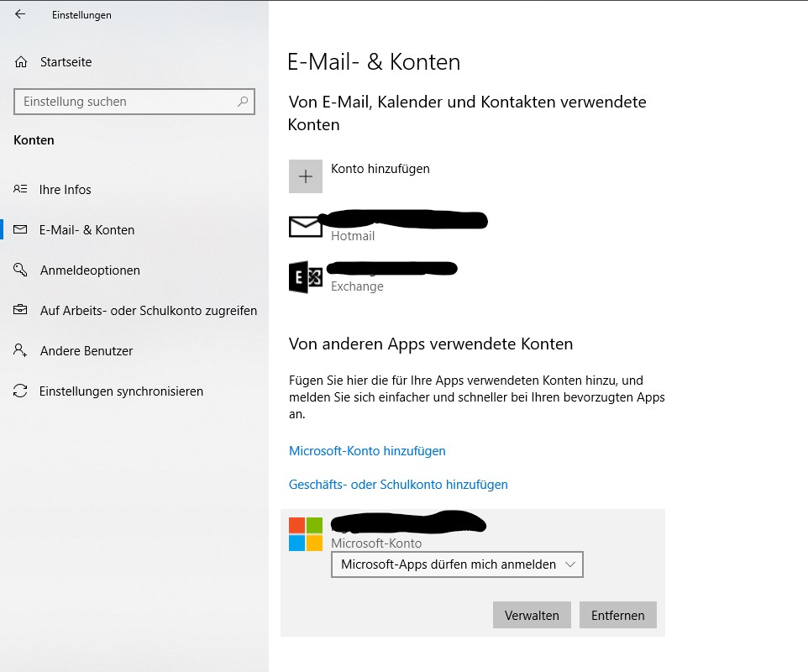Click the 'Konten' sidebar heading
The height and width of the screenshot is (672, 808).
click(34, 140)
